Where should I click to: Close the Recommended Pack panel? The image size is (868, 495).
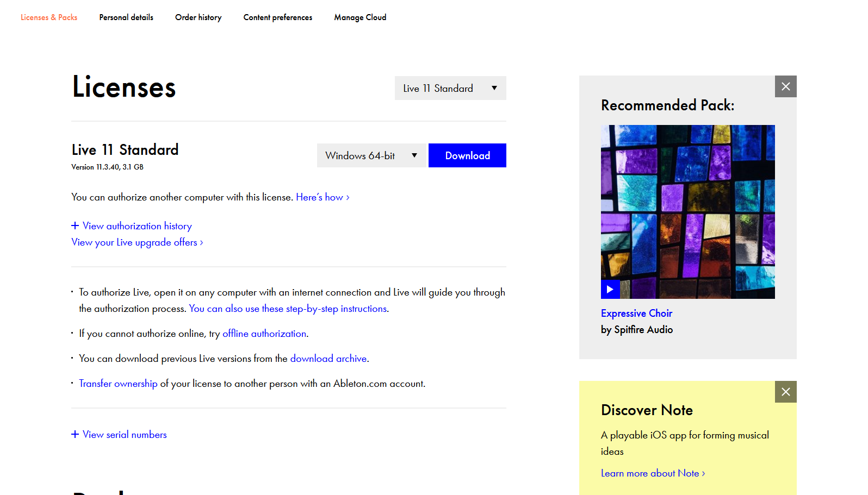point(786,86)
